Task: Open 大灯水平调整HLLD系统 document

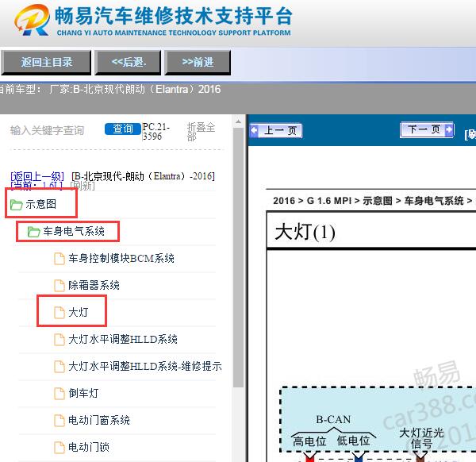Action: [123, 339]
